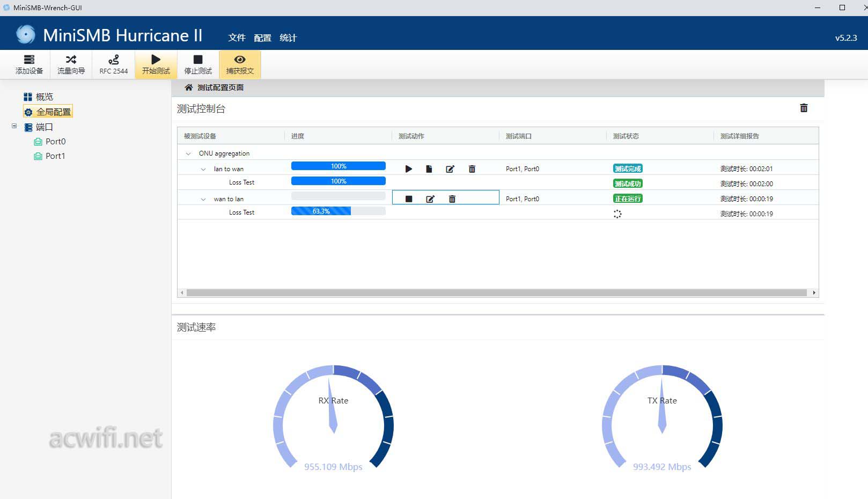Click scrollbar right arrow in test table

tap(814, 293)
